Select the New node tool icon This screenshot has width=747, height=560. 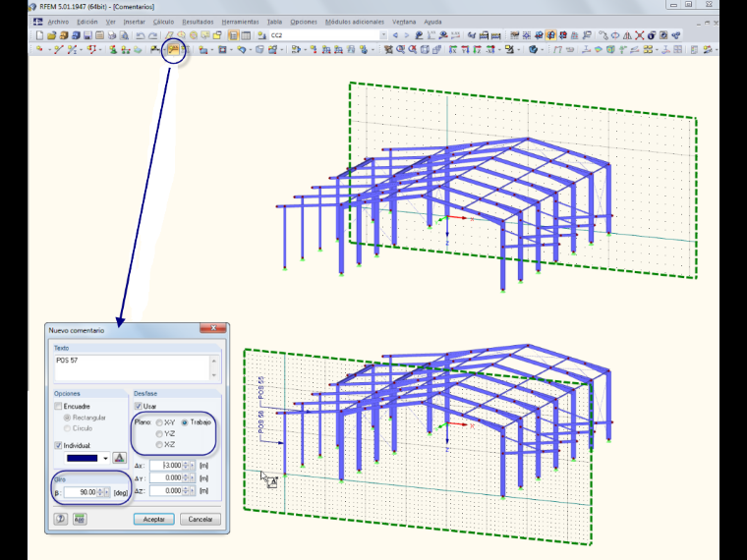[39, 49]
